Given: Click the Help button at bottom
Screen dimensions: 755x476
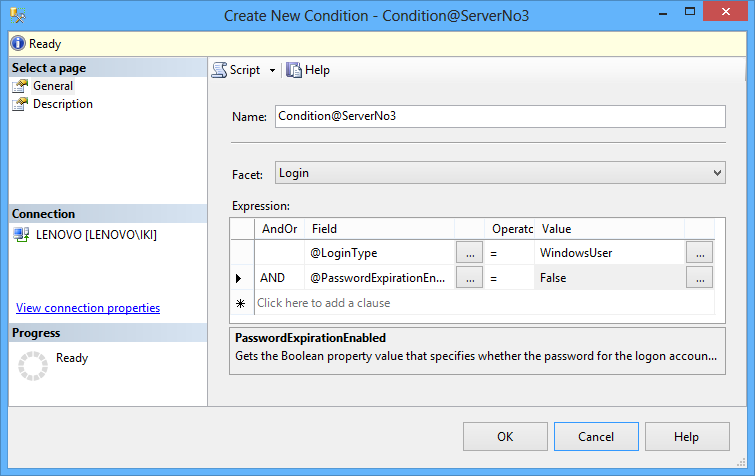Looking at the screenshot, I should (686, 436).
